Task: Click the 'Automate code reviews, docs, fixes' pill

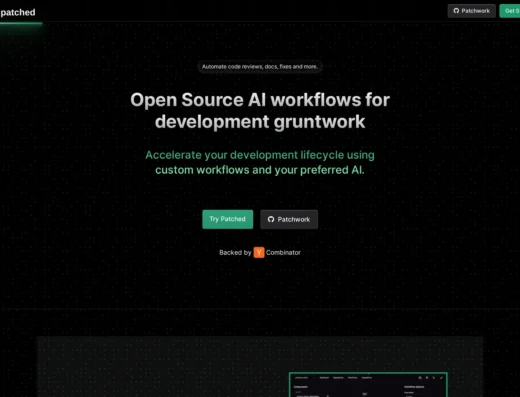Action: point(260,67)
